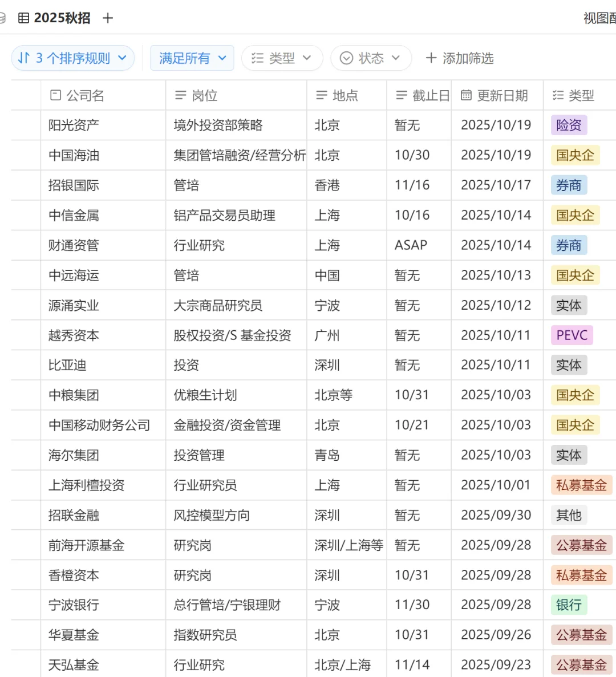
Task: Click the 前海开源基金 company cell
Action: (103, 545)
